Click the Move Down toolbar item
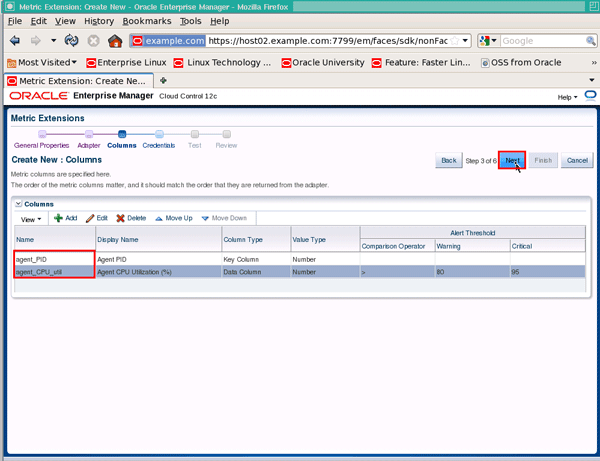This screenshot has height=461, width=600. click(224, 218)
